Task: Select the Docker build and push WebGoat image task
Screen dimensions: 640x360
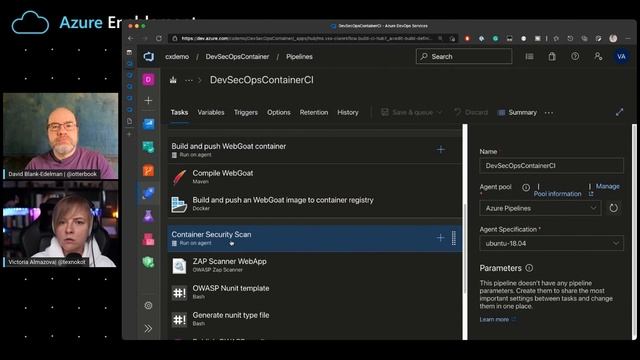Action: [x=315, y=204]
